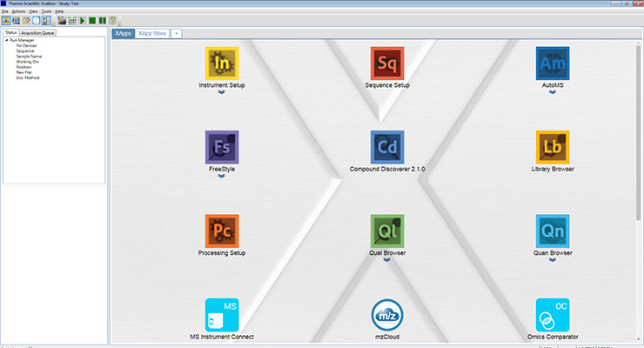Image resolution: width=644 pixels, height=348 pixels.
Task: Launch the MS Instrument Connect icon
Action: pyautogui.click(x=222, y=315)
